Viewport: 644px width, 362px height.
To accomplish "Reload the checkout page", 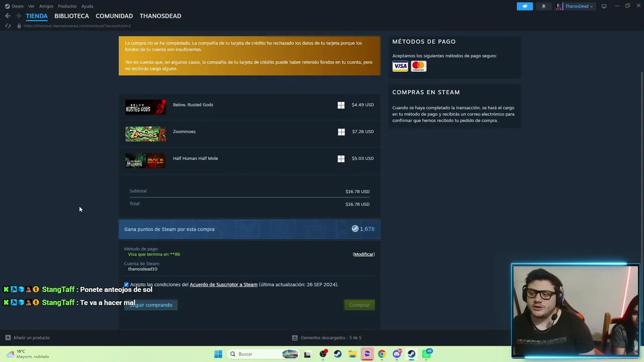I will click(8, 26).
